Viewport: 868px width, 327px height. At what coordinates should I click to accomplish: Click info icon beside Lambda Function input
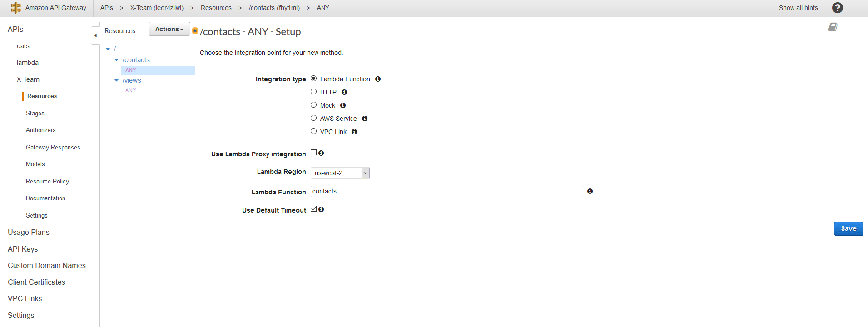590,191
